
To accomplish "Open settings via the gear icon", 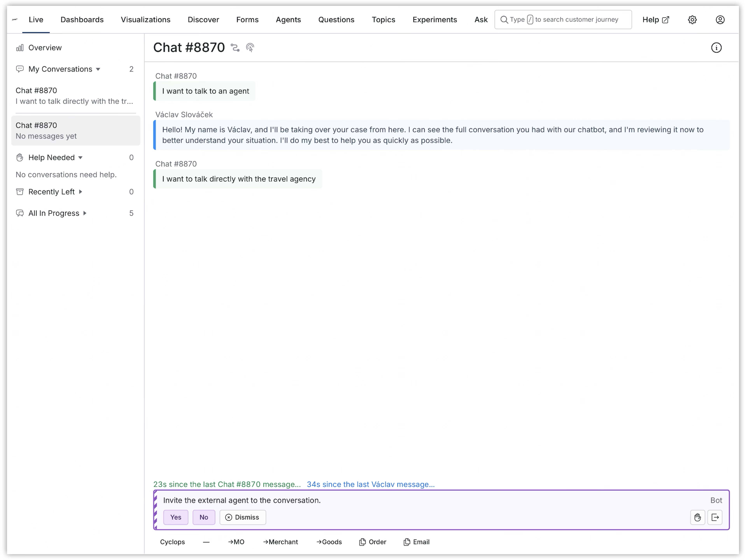I will [x=692, y=20].
